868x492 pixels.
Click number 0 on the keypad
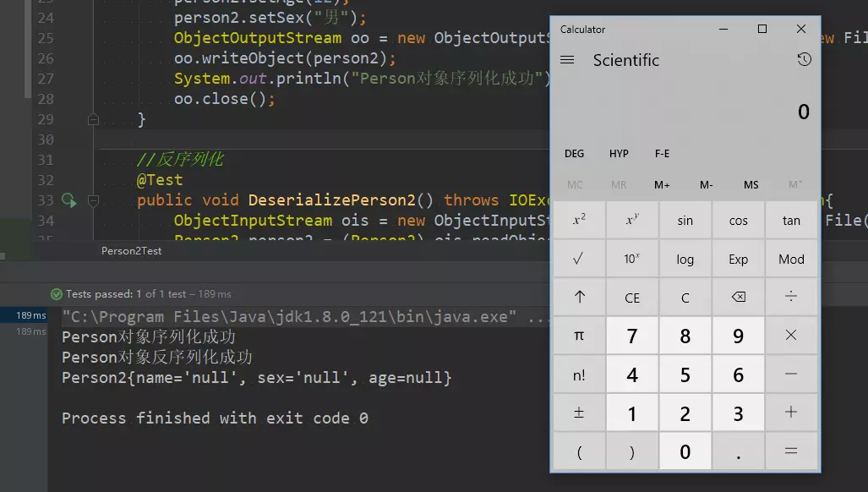(x=685, y=451)
